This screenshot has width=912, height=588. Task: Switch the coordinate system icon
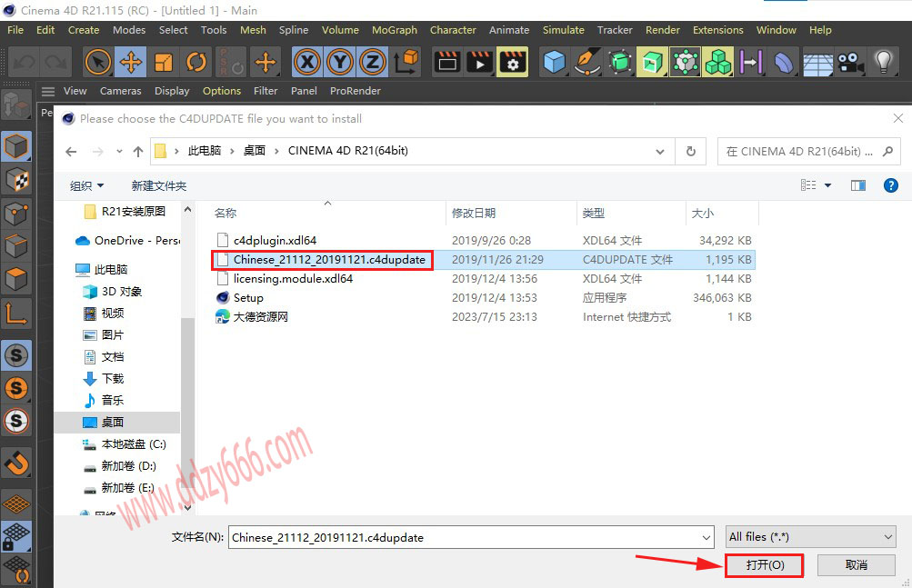point(406,62)
